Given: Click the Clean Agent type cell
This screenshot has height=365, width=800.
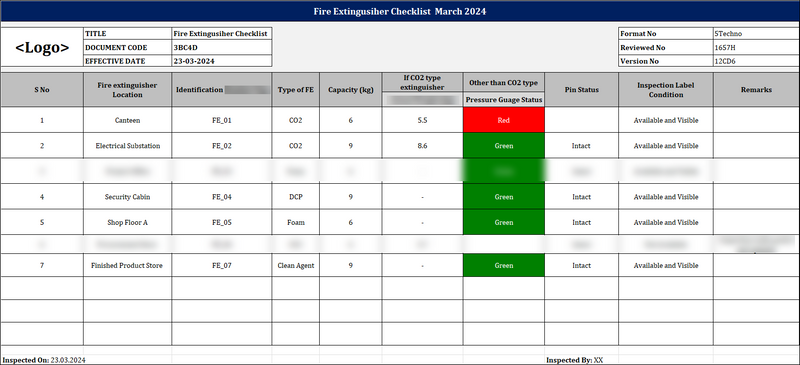Looking at the screenshot, I should [296, 265].
